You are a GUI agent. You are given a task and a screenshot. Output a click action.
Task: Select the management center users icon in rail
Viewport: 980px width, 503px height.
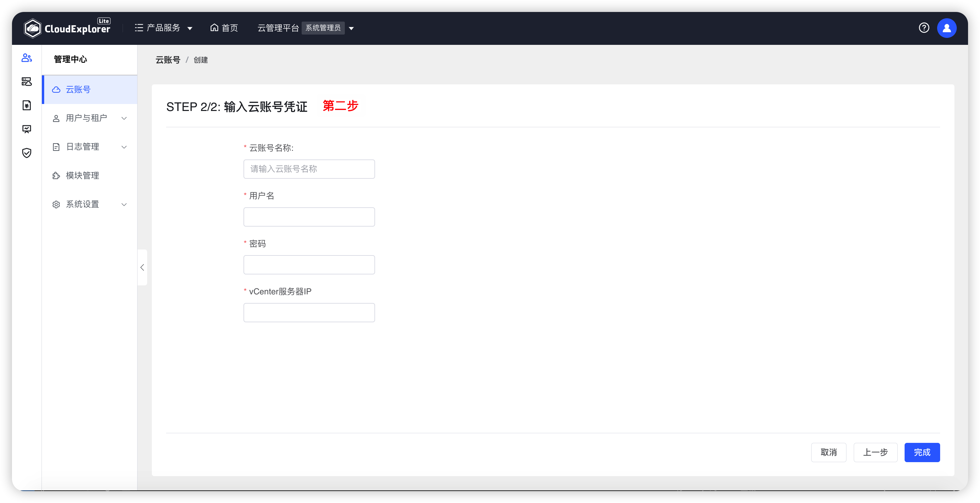[27, 58]
